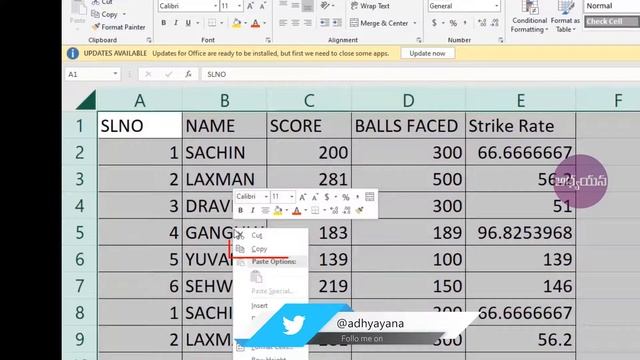The width and height of the screenshot is (640, 360).
Task: Select the Normal cell style
Action: tap(612, 6)
